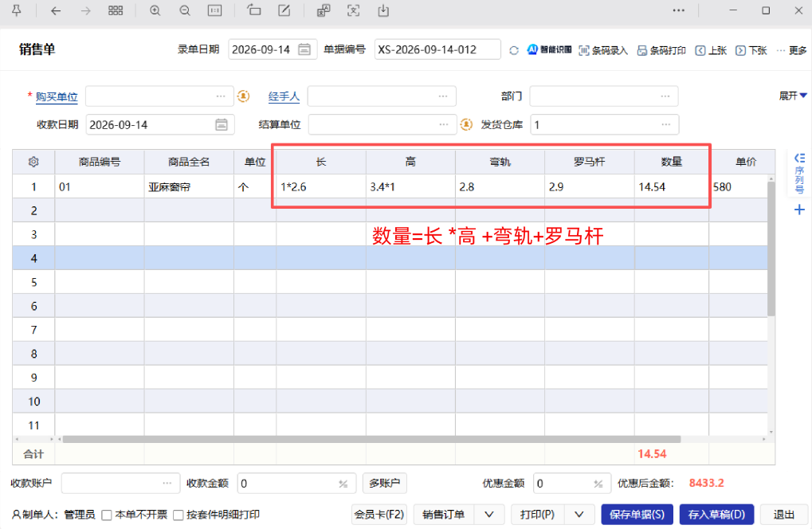Go back with the left arrow icon
Viewport: 812px width, 529px height.
(x=56, y=10)
